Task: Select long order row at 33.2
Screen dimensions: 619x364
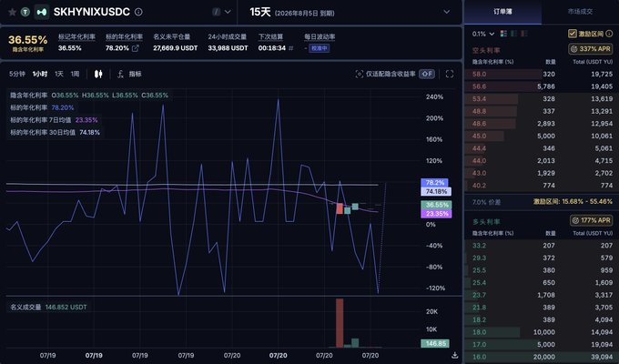Action: pos(542,246)
